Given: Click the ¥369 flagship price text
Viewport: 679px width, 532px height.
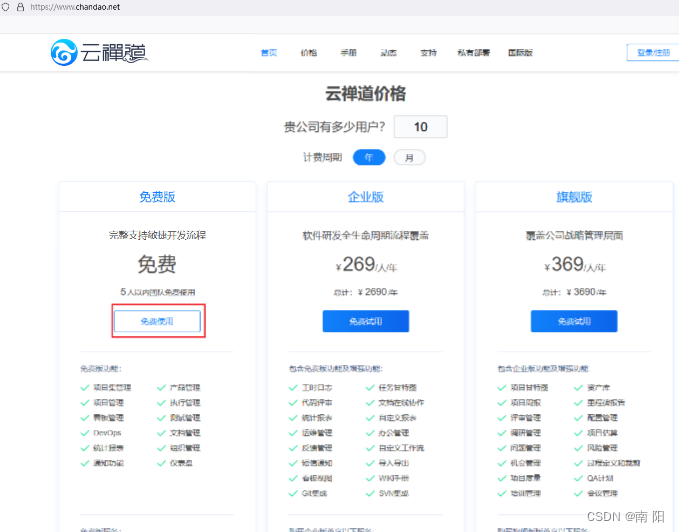Looking at the screenshot, I should tap(575, 264).
